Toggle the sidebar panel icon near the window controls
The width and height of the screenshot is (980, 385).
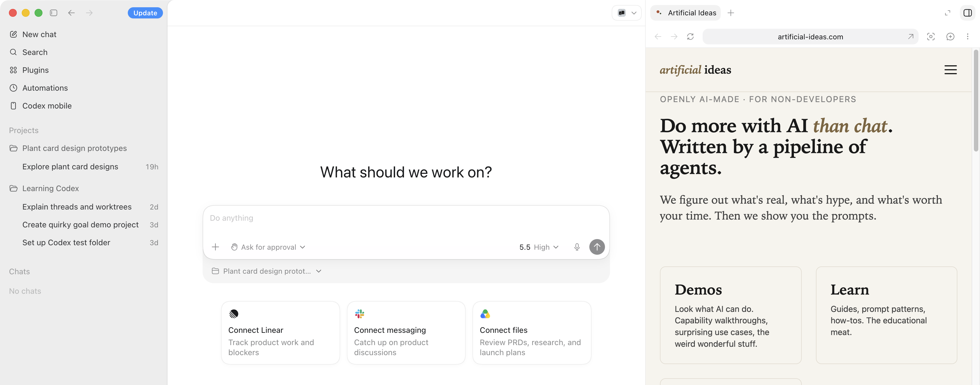point(54,13)
